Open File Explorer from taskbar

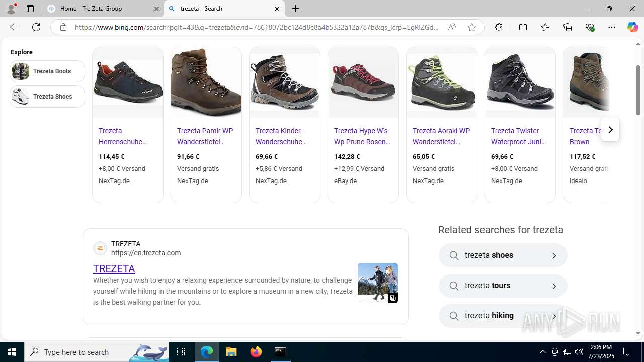click(231, 352)
